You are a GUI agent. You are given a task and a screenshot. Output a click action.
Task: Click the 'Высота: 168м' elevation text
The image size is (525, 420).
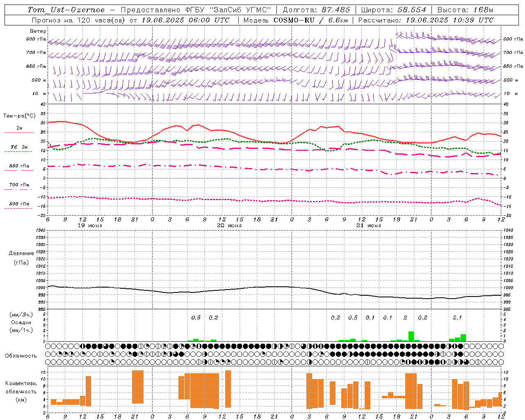465,10
